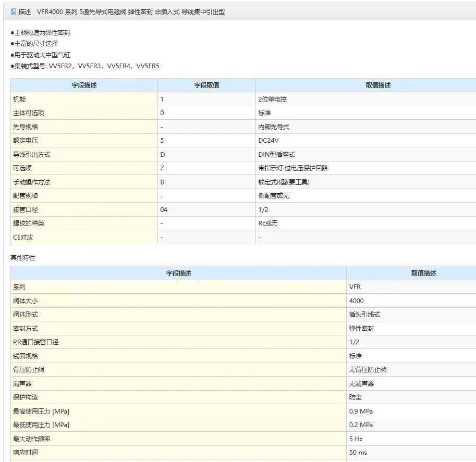Screen dimensions: 476x462
Task: Select the 密封方式 row label
Action: 178,328
